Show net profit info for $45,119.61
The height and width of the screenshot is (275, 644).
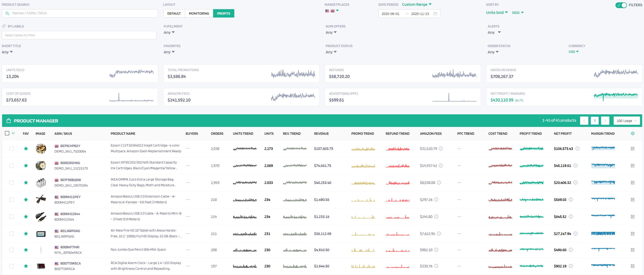(576, 166)
